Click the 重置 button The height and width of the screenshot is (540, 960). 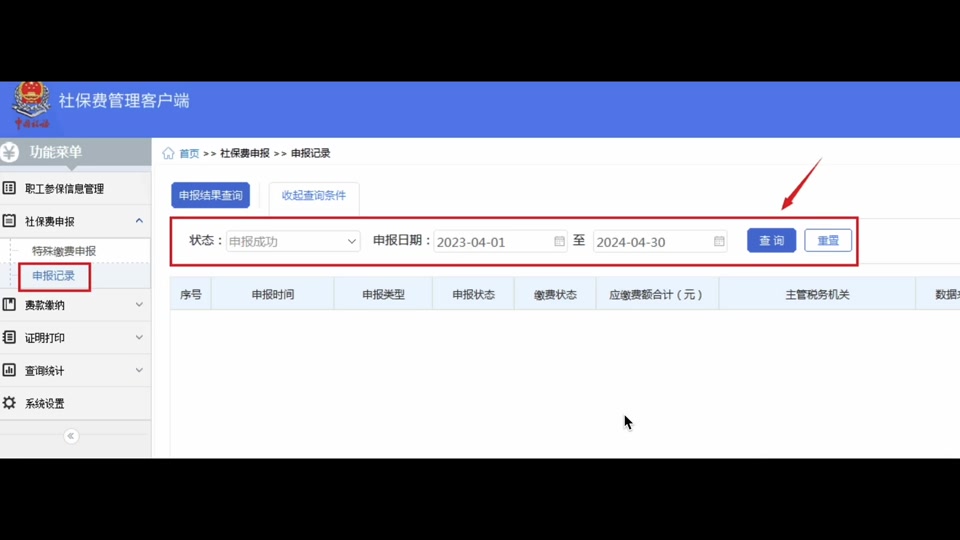[828, 241]
